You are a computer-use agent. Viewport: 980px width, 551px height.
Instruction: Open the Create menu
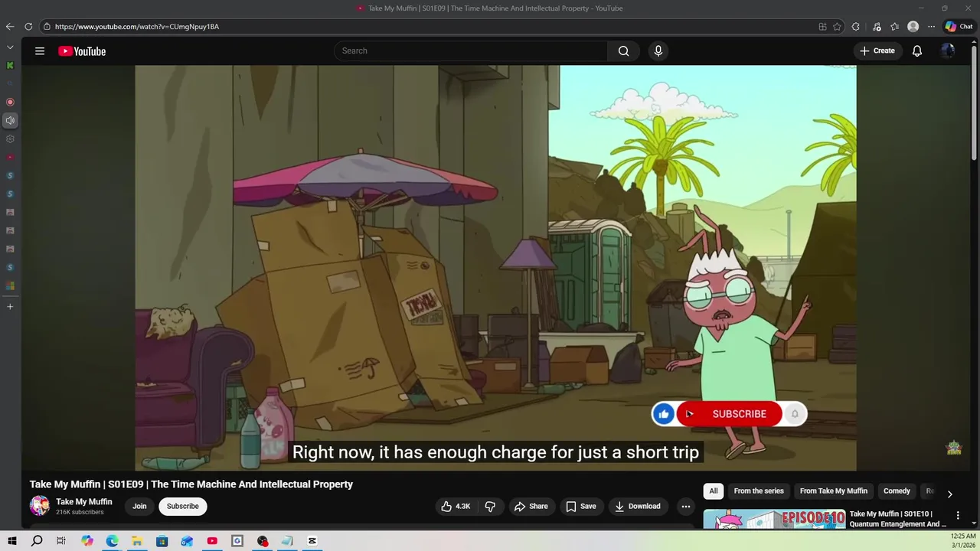[x=877, y=51]
